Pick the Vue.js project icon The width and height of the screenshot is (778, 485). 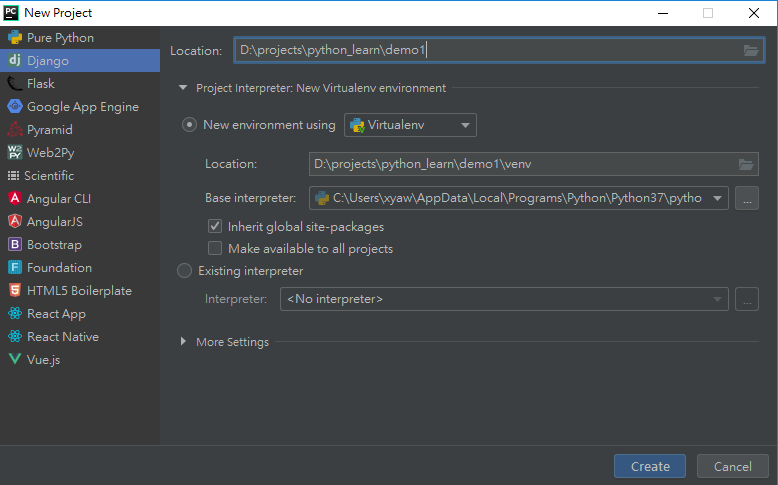[15, 360]
